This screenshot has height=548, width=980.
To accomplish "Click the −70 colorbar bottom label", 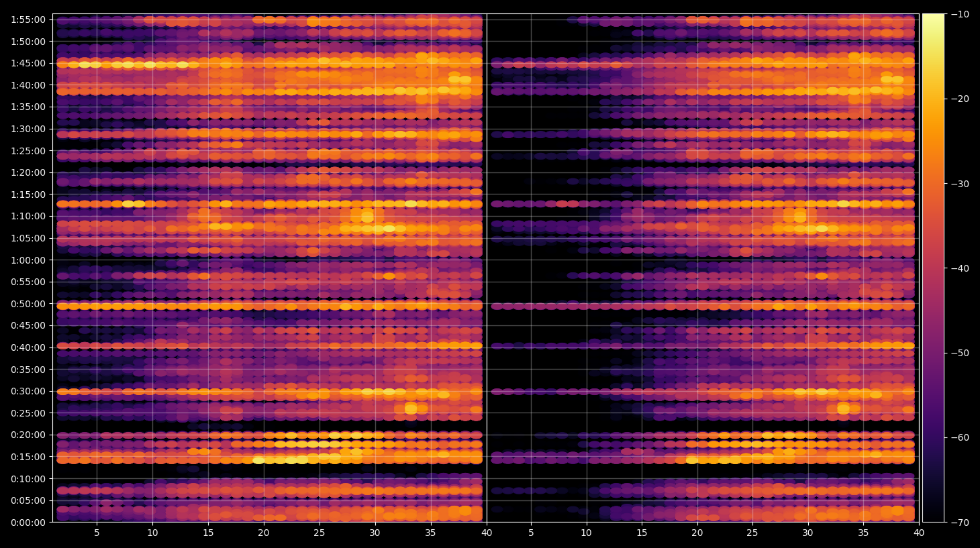I will [x=960, y=523].
